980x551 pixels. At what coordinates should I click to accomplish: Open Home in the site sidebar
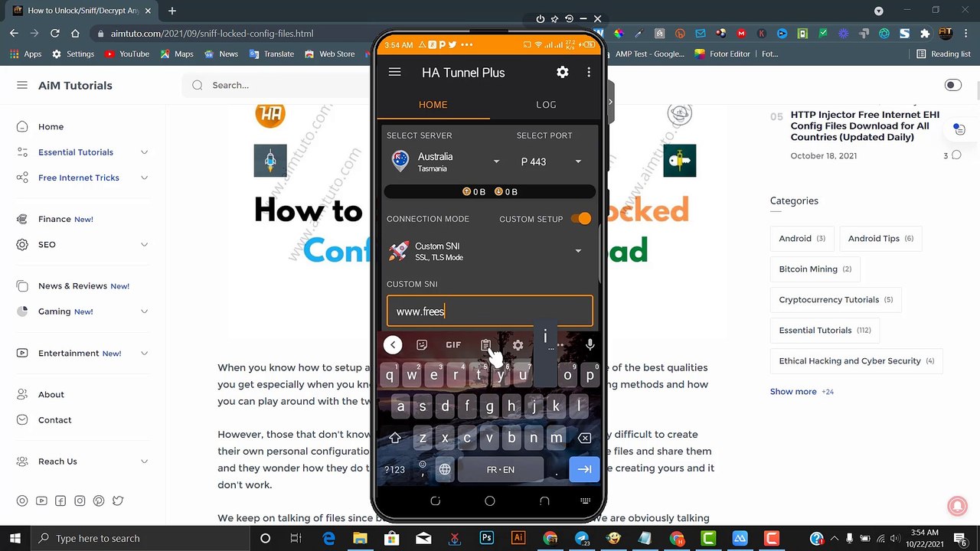click(51, 126)
